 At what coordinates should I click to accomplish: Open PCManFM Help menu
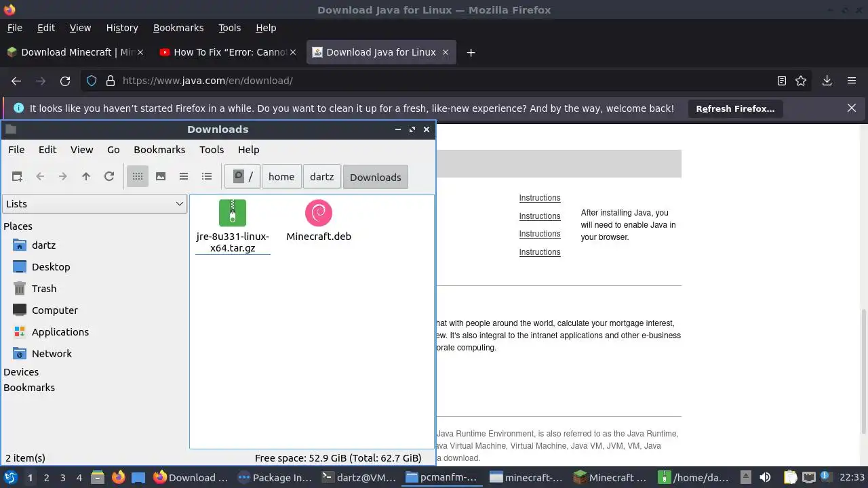pyautogui.click(x=248, y=150)
